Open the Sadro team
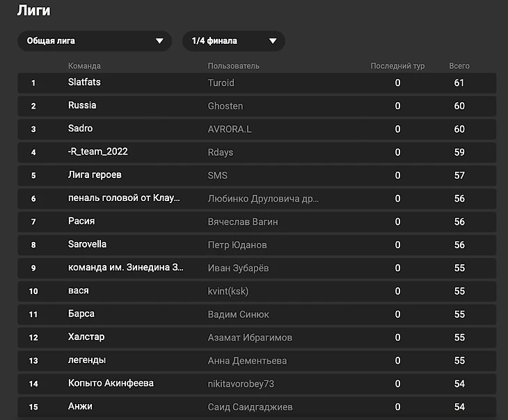This screenshot has width=508, height=420. pyautogui.click(x=80, y=129)
